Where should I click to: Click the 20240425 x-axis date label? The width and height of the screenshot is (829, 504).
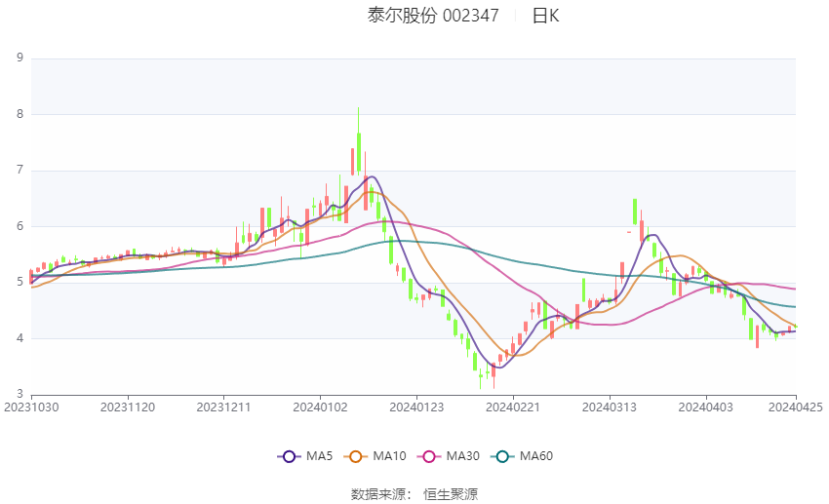click(x=795, y=407)
